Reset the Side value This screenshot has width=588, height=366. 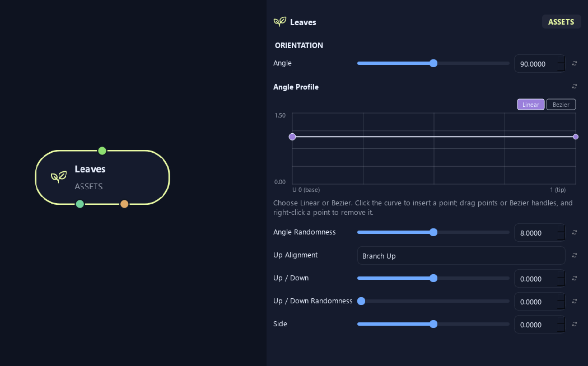click(x=574, y=324)
